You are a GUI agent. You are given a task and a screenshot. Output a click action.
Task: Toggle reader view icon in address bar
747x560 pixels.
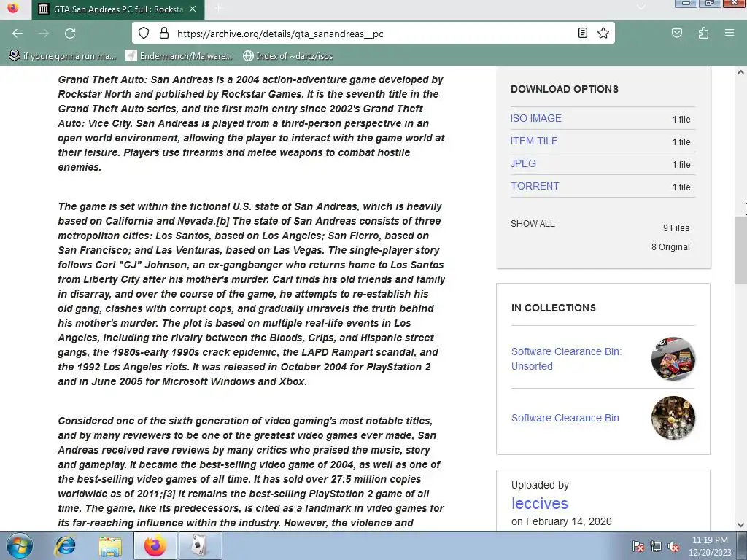click(x=582, y=34)
